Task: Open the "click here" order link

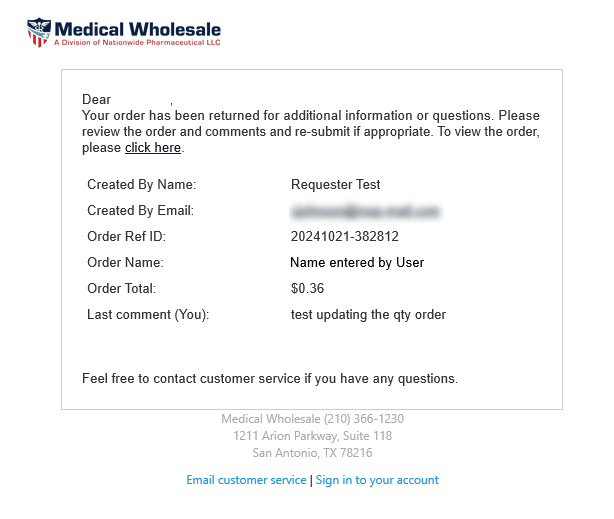Action: 153,148
